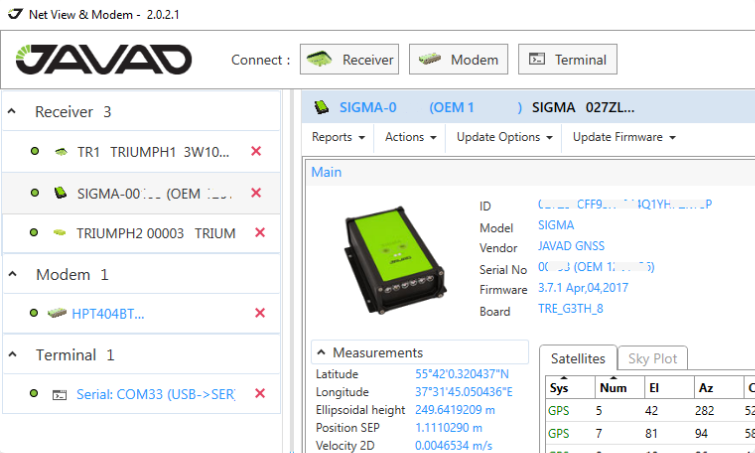The image size is (755, 453).
Task: Click Position SEP value 1.1110290 m
Action: tap(449, 427)
